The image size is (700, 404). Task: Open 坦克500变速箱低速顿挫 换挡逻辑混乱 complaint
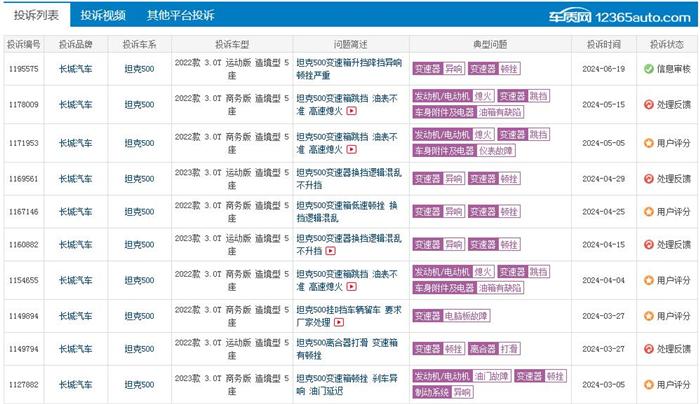(346, 212)
